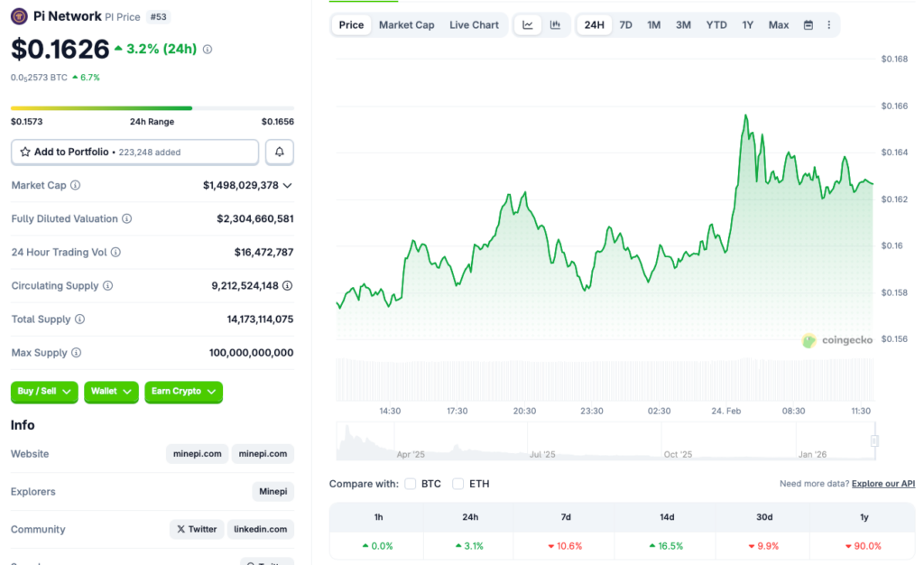Open the Live Chart tab

pos(474,24)
